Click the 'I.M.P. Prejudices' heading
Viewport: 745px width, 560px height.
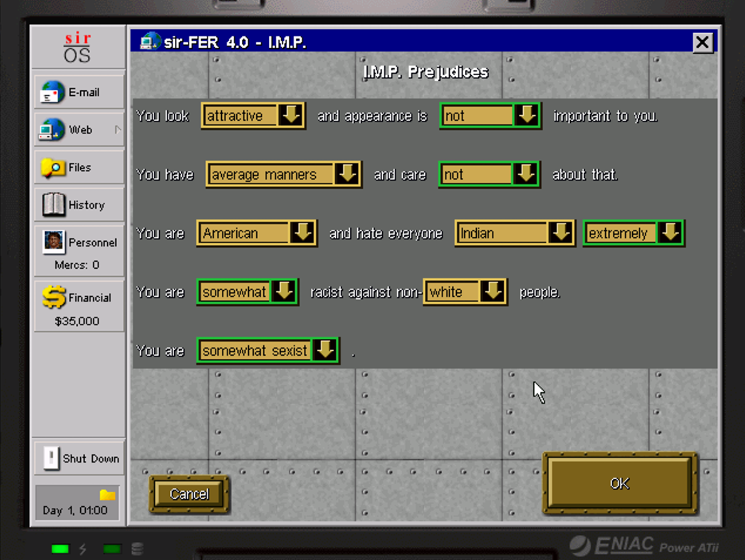425,71
